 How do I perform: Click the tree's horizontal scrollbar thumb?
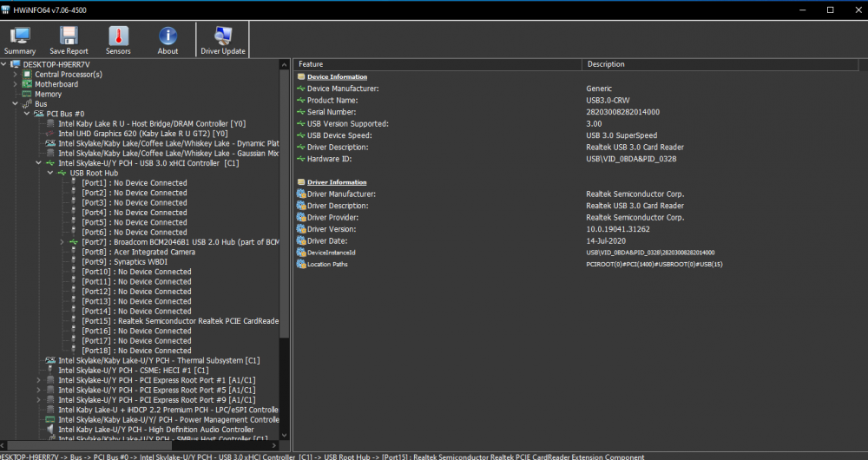(x=89, y=445)
